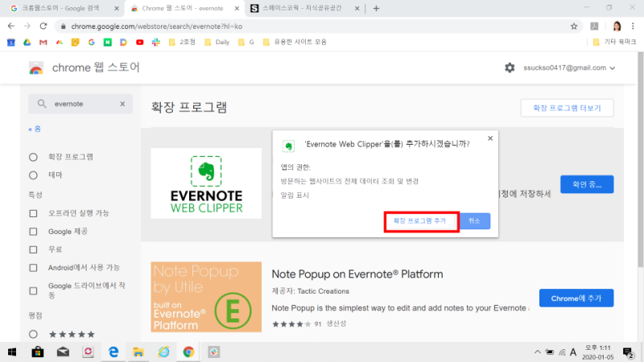The height and width of the screenshot is (362, 644).
Task: Open the Evernote Web Clipper thumbnail
Action: click(x=206, y=183)
